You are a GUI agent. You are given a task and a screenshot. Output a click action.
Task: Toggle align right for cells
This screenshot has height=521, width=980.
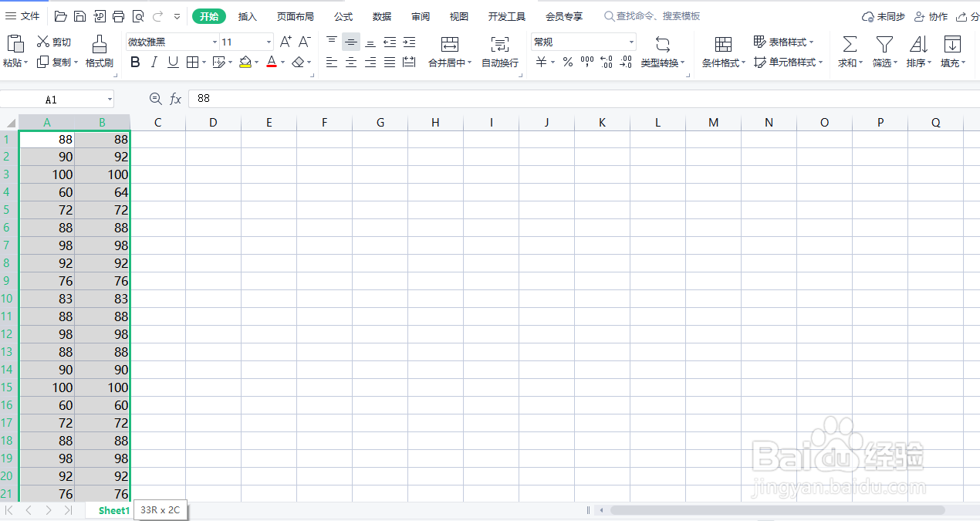click(370, 63)
